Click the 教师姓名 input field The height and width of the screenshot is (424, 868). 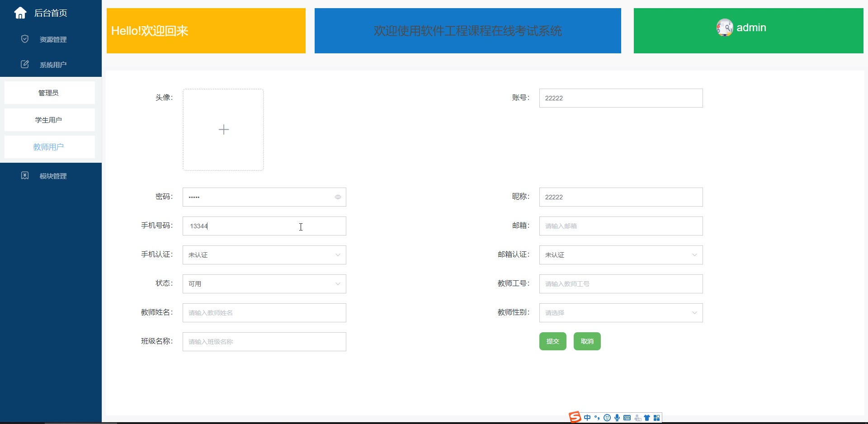264,313
